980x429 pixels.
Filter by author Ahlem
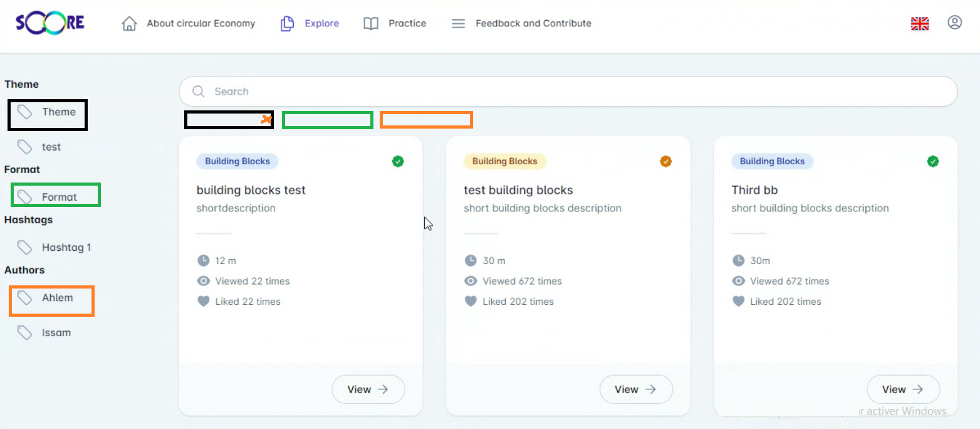point(57,298)
